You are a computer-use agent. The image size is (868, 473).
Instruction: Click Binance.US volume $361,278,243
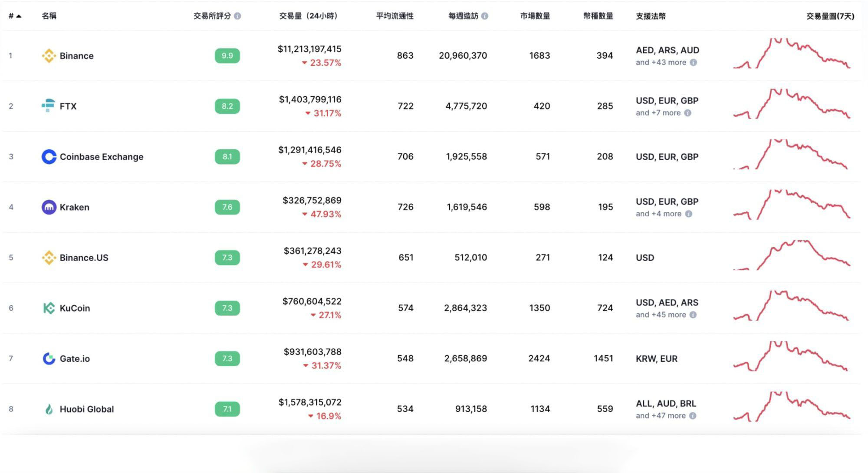[312, 251]
